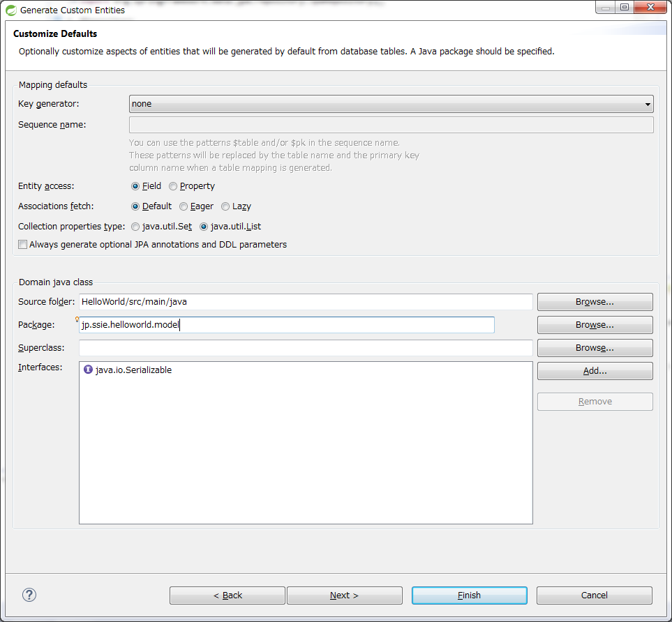The image size is (672, 622).
Task: Choose Eager associations fetch
Action: point(184,206)
